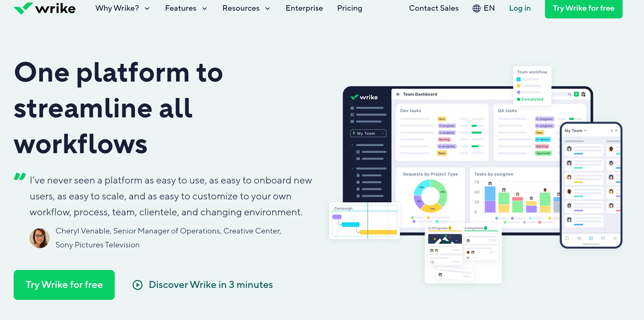Viewport: 644px width, 320px height.
Task: Click Try Wrike for free green button
Action: pyautogui.click(x=583, y=8)
